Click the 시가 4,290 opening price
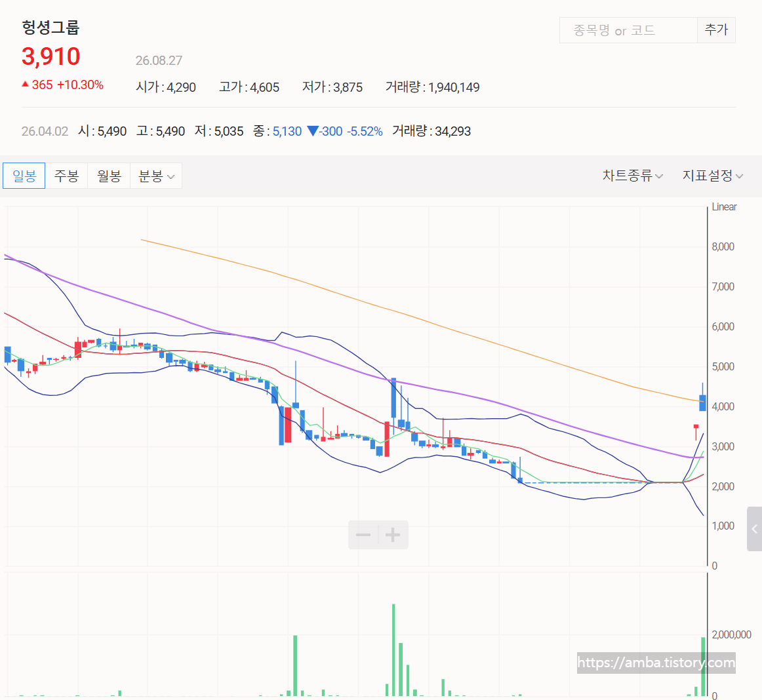The image size is (762, 700). coord(166,87)
